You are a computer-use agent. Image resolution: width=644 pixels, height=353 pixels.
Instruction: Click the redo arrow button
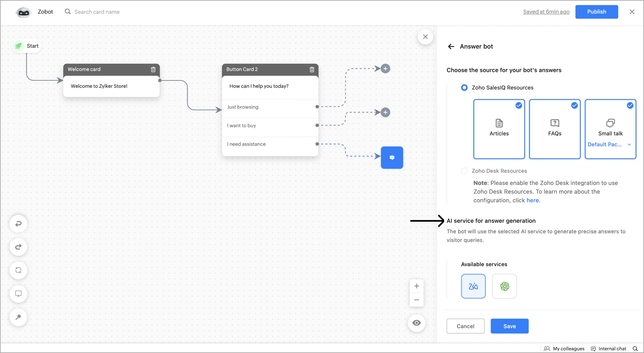pos(18,247)
